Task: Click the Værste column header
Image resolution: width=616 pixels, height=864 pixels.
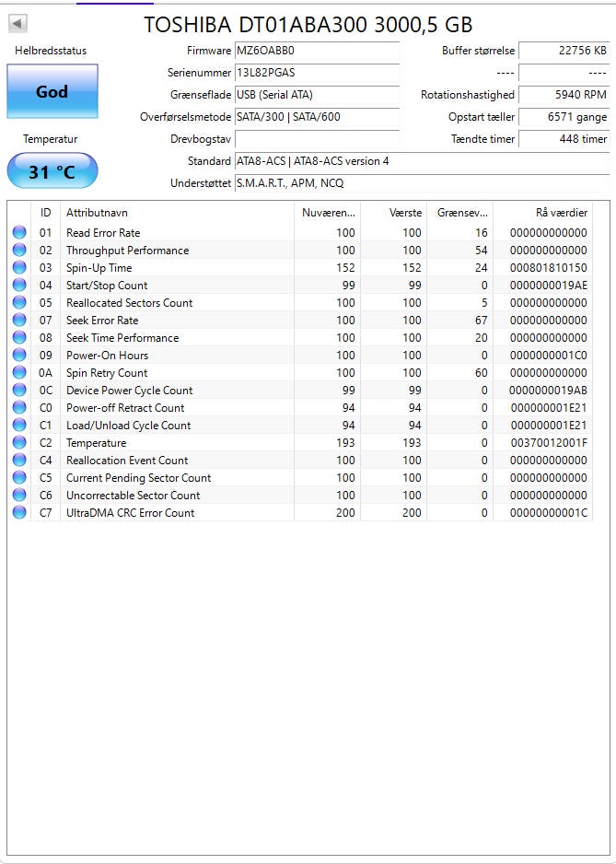Action: (393, 213)
